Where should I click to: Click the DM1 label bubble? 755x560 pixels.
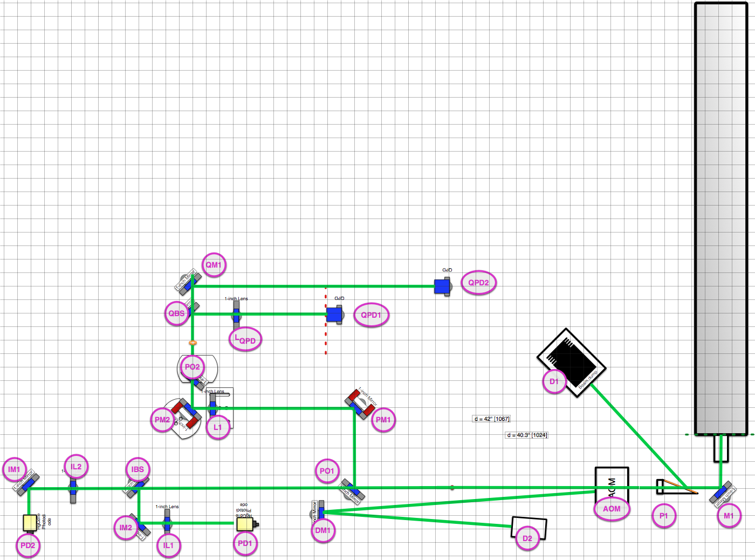322,530
